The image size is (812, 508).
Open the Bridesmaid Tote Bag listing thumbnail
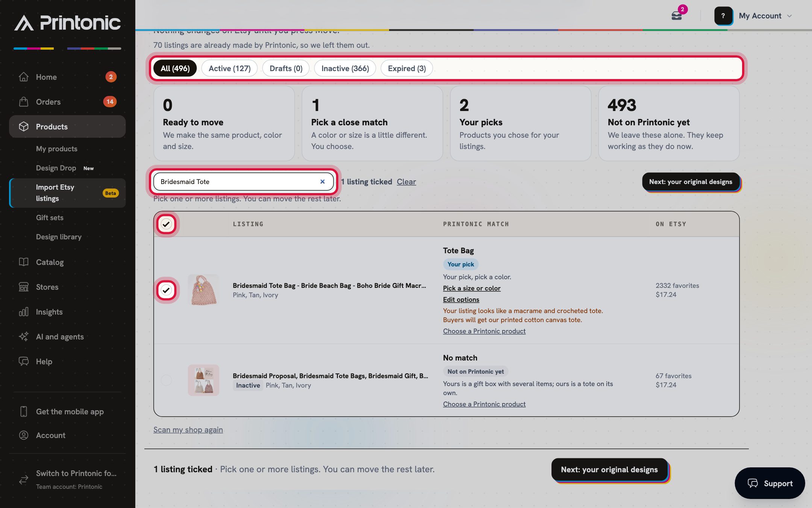pos(203,290)
